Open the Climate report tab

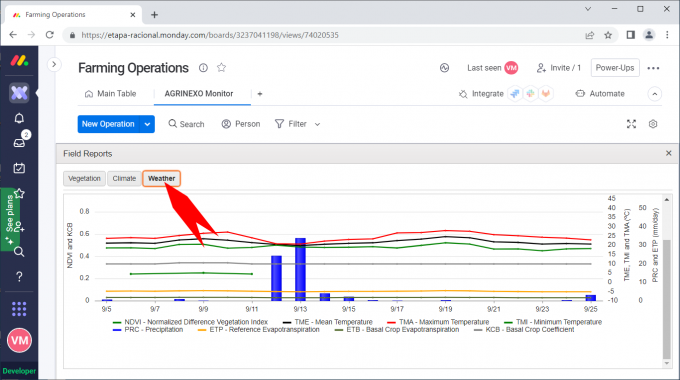click(x=124, y=178)
